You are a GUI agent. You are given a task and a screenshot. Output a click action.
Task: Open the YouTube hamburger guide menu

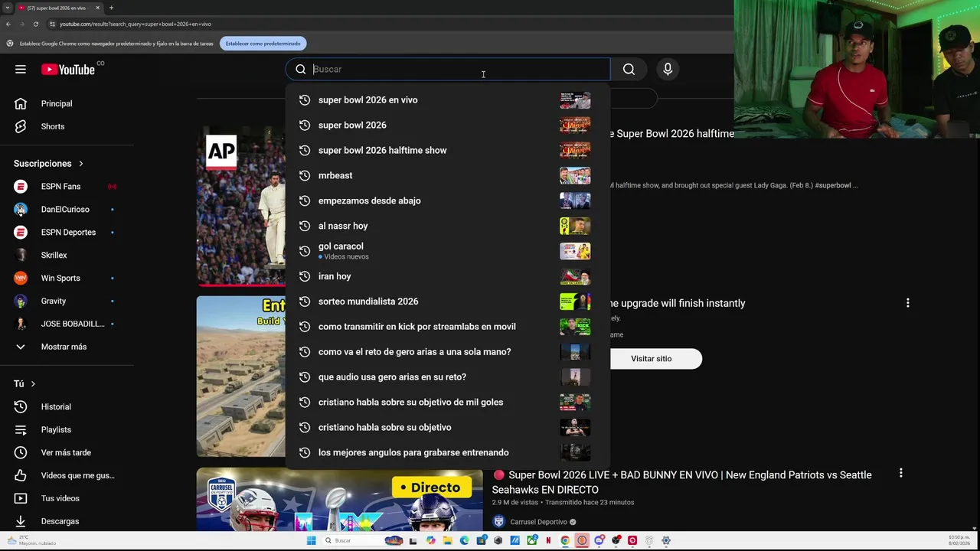tap(21, 69)
